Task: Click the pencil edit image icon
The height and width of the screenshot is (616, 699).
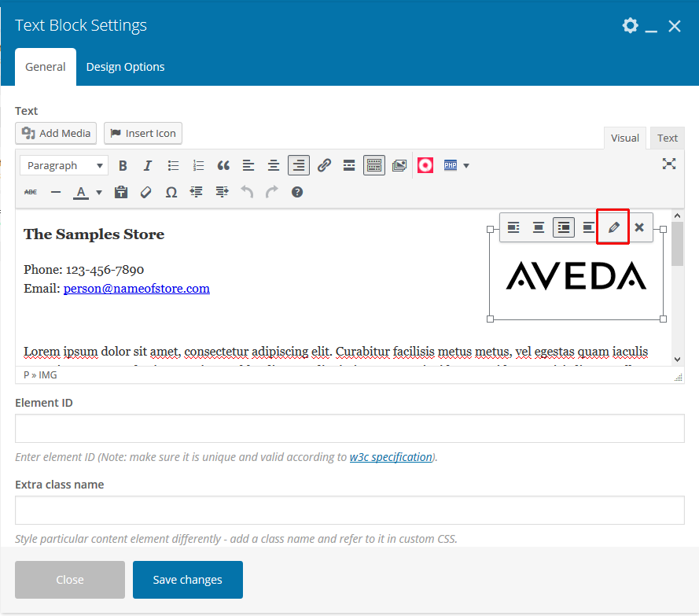Action: 613,227
